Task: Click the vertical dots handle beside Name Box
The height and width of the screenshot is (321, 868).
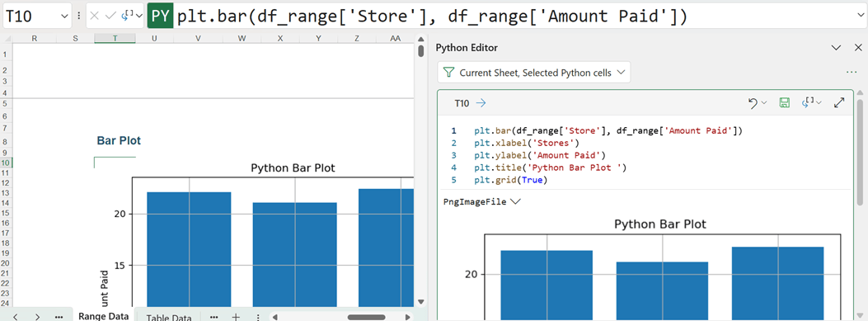Action: click(x=78, y=16)
